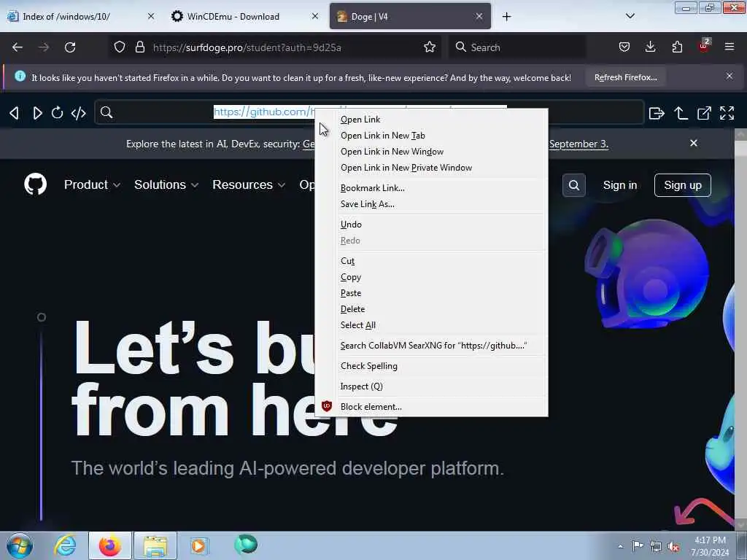
Task: Click the September 3 banner link
Action: click(x=578, y=144)
